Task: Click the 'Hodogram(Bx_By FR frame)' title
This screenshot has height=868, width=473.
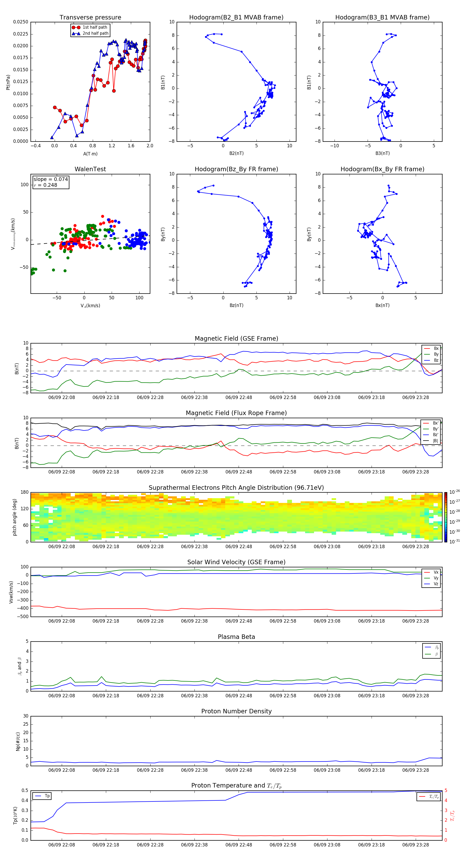Action: point(382,169)
